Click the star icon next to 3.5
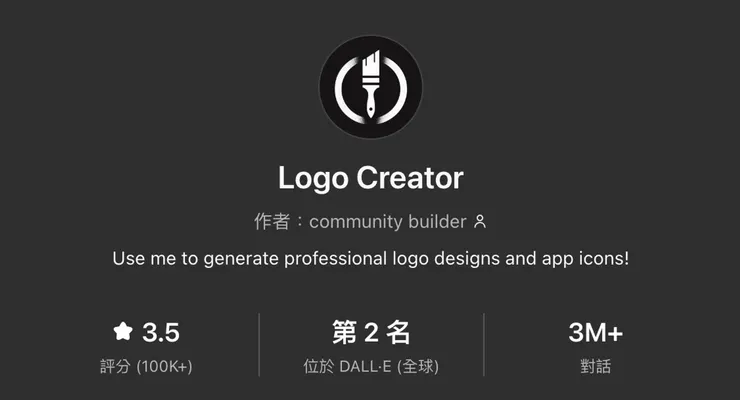 click(123, 331)
